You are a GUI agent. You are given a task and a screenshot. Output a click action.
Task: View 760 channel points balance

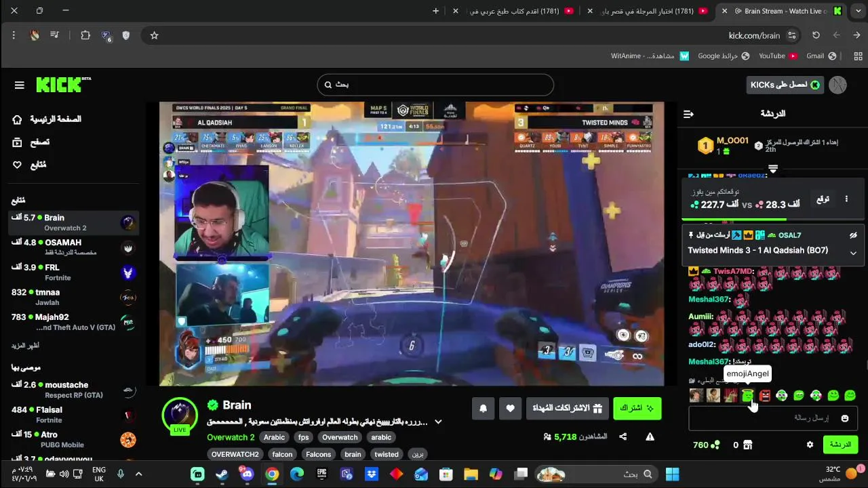pyautogui.click(x=706, y=445)
